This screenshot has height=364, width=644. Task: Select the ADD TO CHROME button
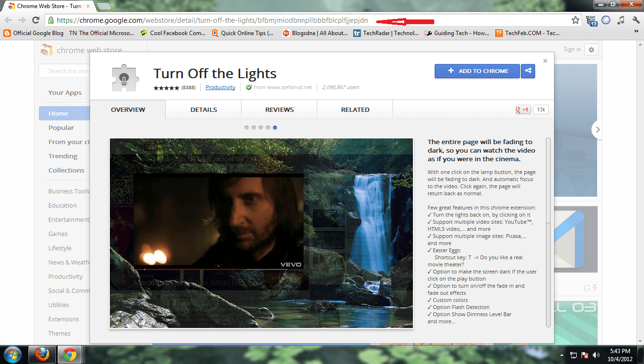tap(477, 71)
